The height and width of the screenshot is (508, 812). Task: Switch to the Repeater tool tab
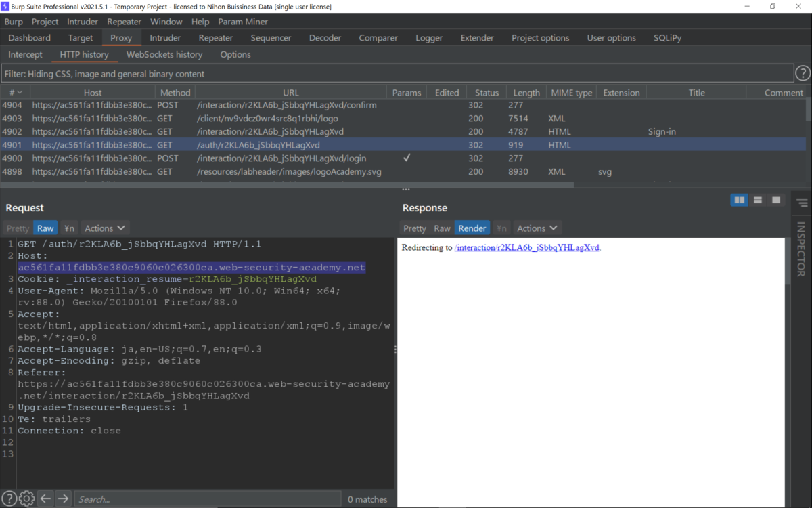point(216,38)
